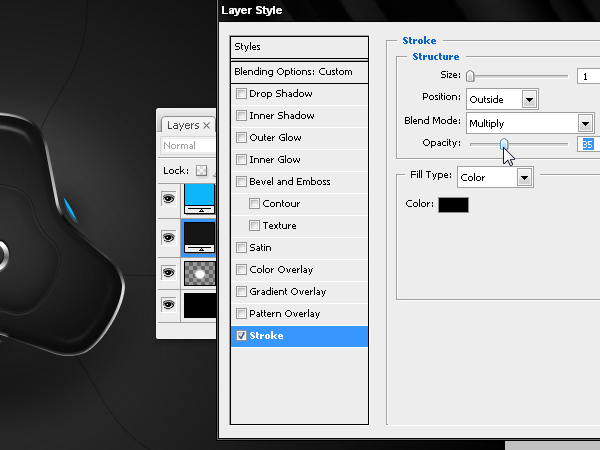This screenshot has width=600, height=450.
Task: Select the white glow layer thumbnail
Action: tap(200, 273)
